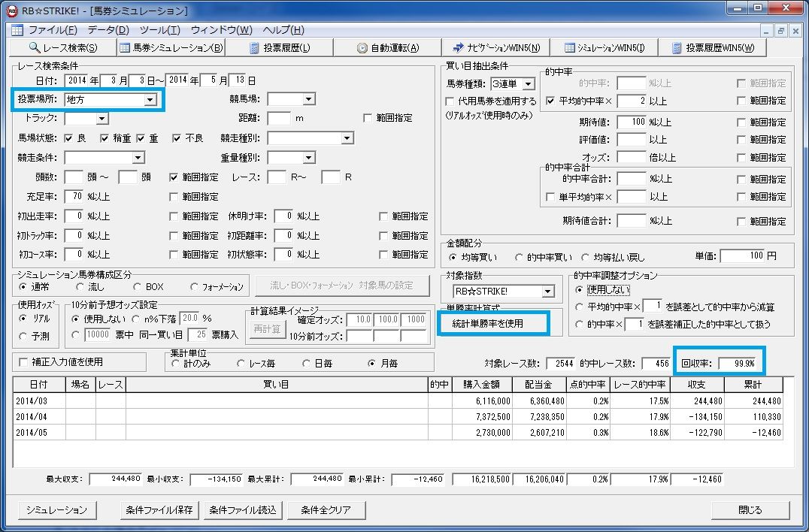Open the 対象指数 dropdown showing RB☆STRIKE!

(x=548, y=292)
